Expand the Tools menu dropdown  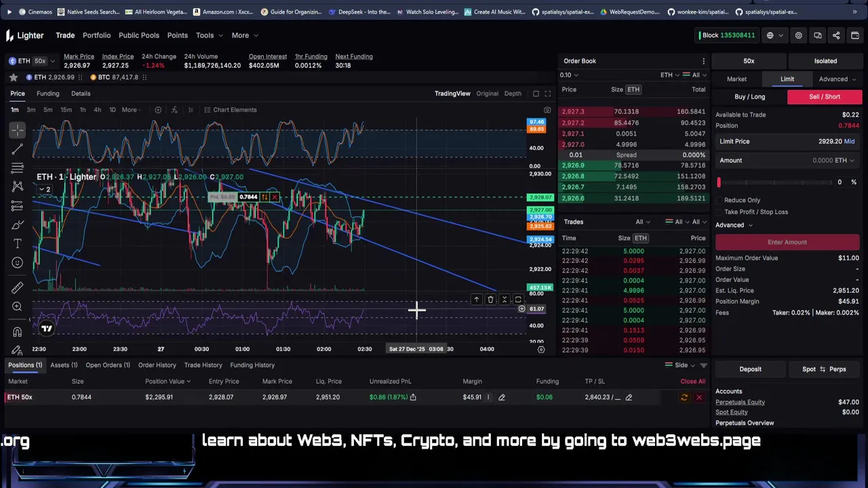209,35
